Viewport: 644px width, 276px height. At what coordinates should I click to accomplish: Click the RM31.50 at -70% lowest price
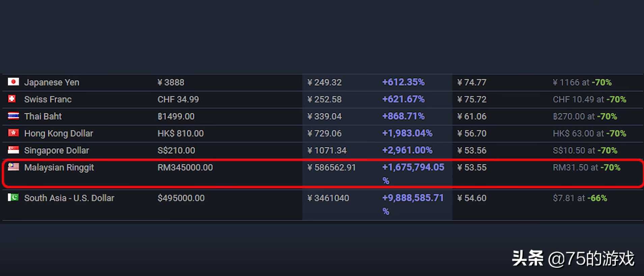pos(586,167)
